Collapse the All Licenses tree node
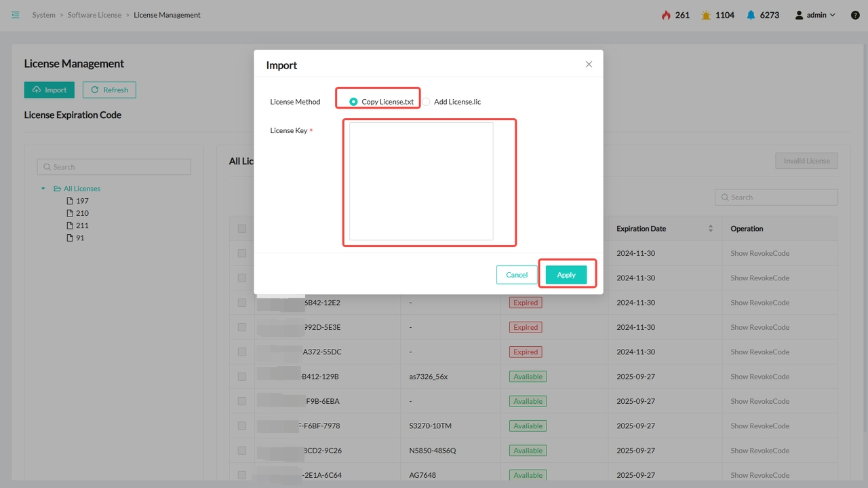The height and width of the screenshot is (488, 868). 43,189
